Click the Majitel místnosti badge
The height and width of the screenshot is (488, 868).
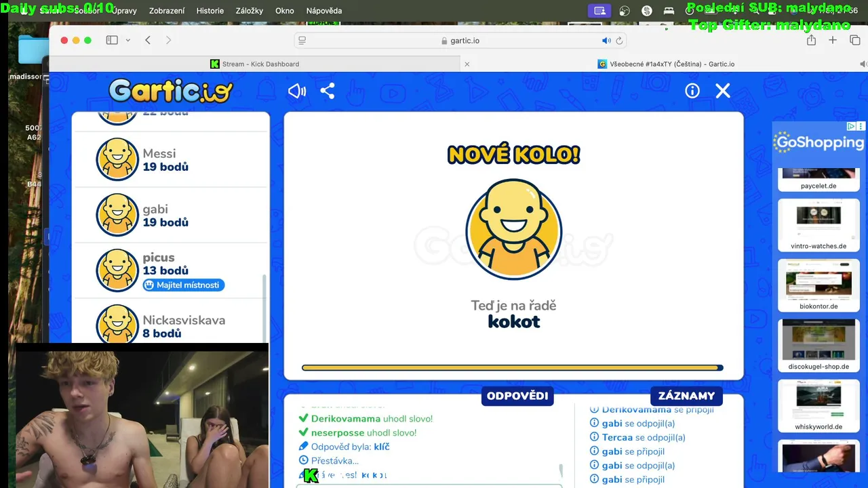(183, 285)
